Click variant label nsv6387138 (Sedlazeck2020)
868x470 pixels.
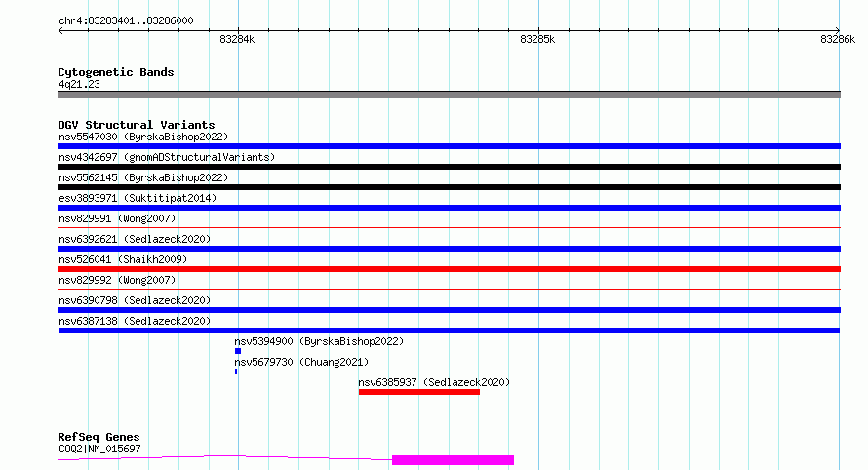point(135,321)
